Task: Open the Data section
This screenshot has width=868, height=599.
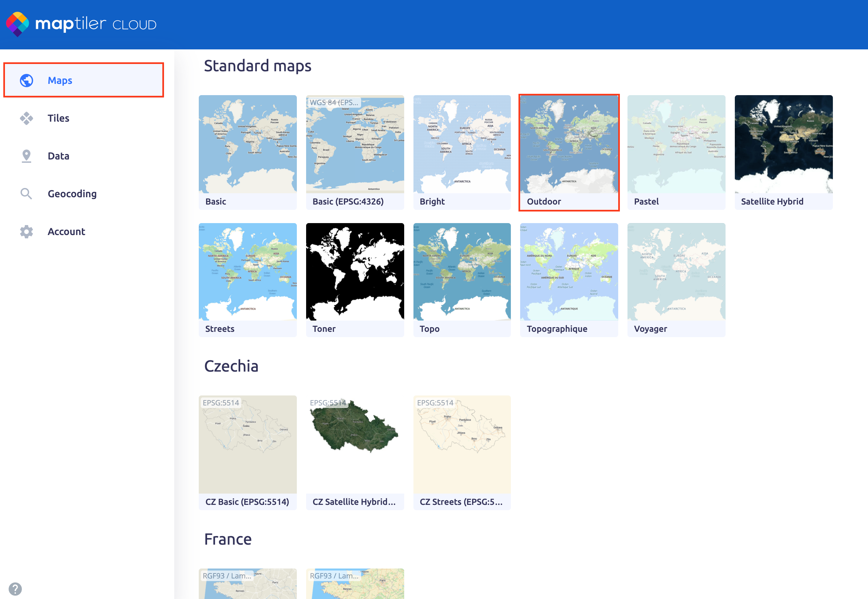Action: (59, 156)
